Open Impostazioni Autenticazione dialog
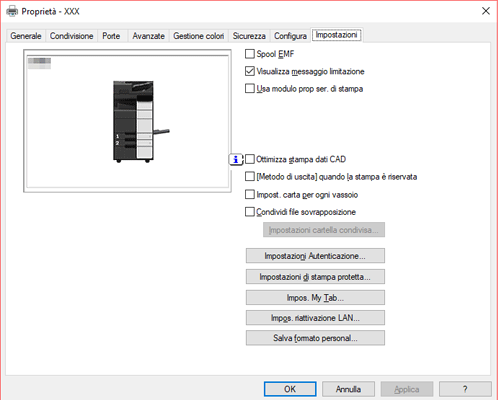 click(315, 256)
